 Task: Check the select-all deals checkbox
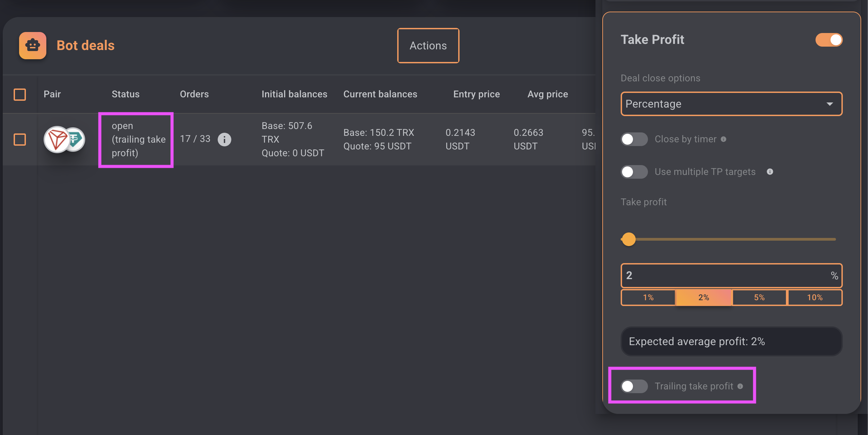click(20, 94)
